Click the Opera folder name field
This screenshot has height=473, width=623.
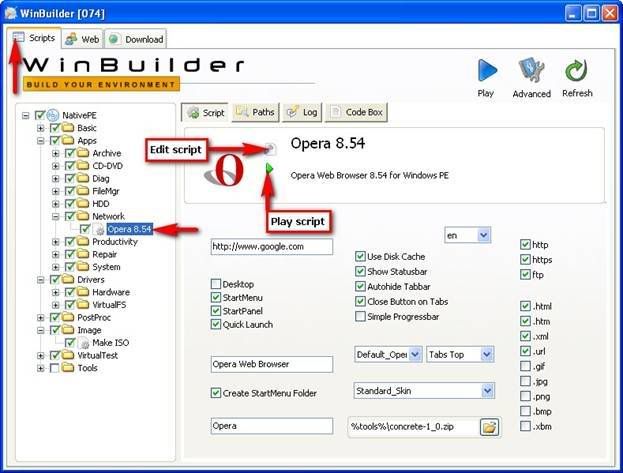tap(272, 426)
